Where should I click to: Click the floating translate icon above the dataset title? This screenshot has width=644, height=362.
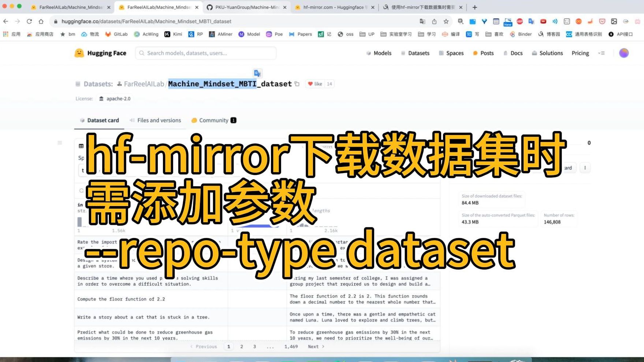pyautogui.click(x=257, y=73)
